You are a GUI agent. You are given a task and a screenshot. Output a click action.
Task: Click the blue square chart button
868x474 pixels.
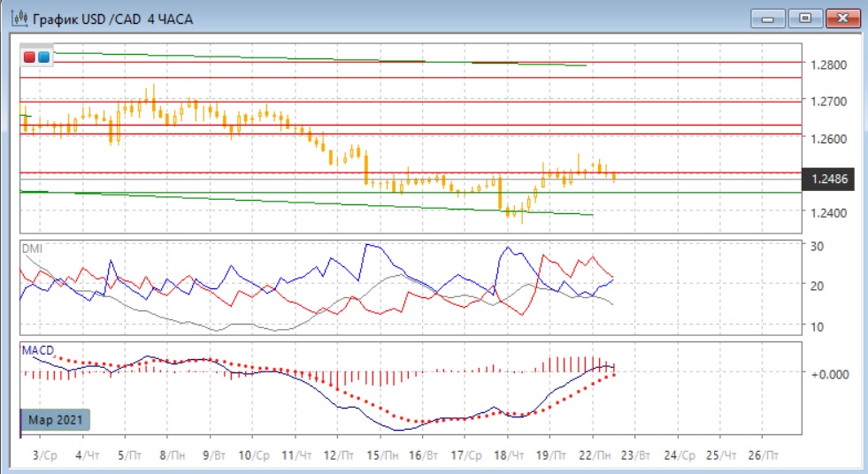pyautogui.click(x=43, y=57)
